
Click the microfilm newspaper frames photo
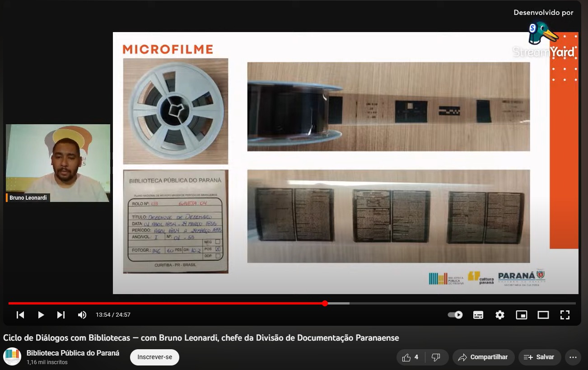point(388,216)
